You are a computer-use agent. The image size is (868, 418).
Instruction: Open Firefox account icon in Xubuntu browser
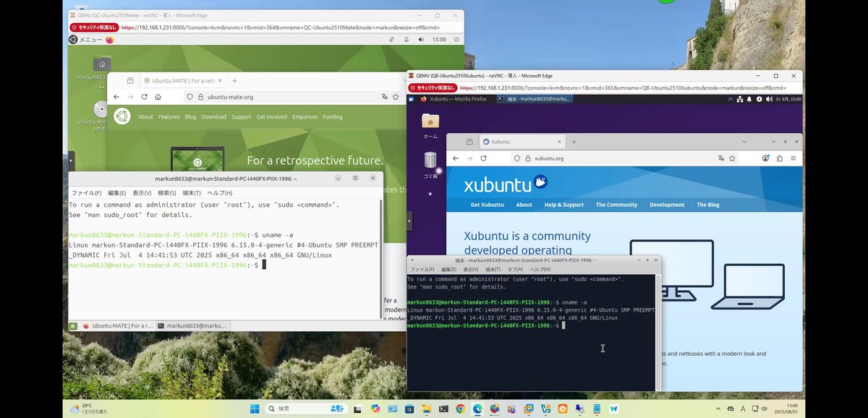point(765,158)
